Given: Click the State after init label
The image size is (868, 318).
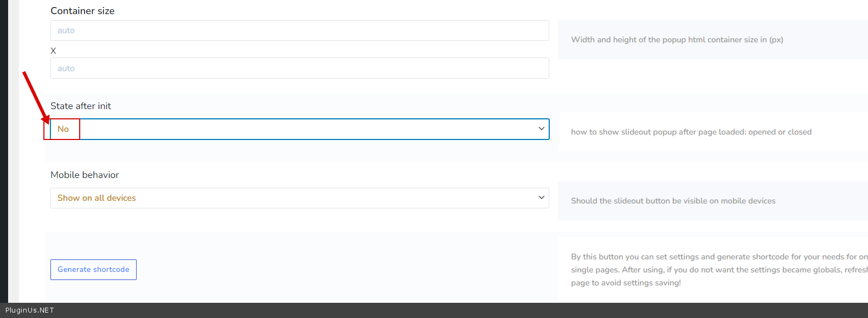Looking at the screenshot, I should (81, 106).
